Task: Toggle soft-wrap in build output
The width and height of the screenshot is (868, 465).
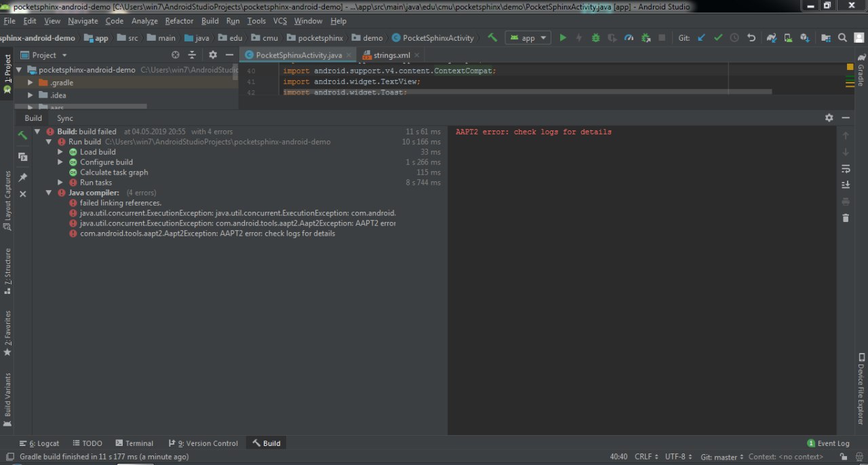Action: [846, 168]
